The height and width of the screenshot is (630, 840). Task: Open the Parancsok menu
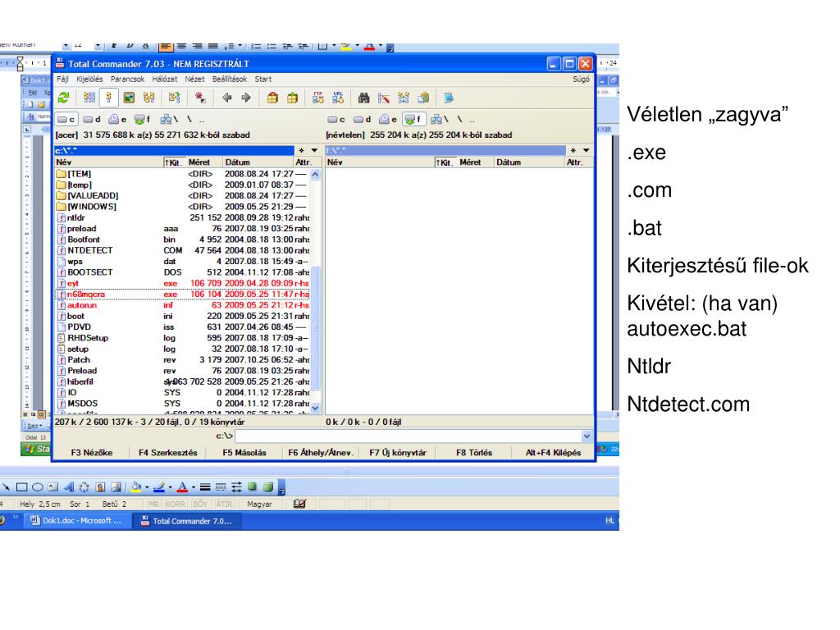127,79
